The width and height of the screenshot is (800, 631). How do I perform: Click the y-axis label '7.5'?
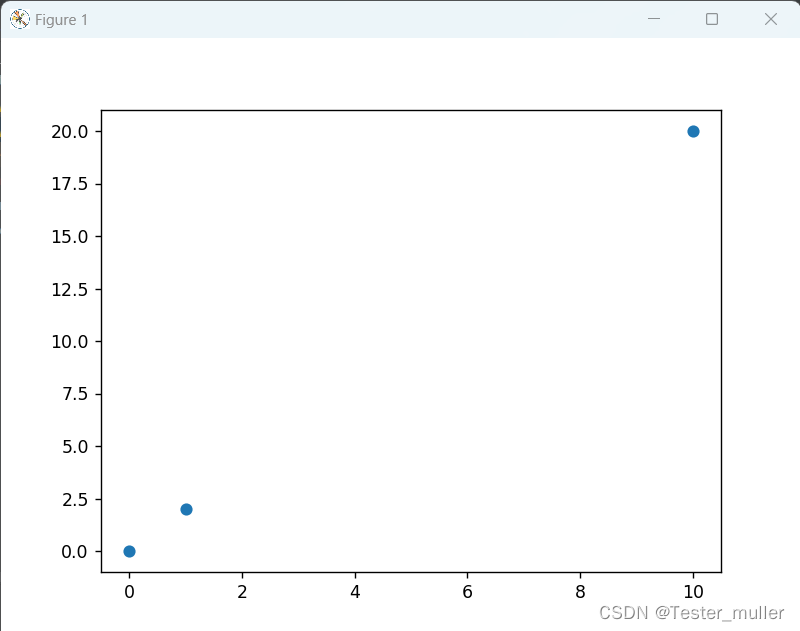[75, 394]
